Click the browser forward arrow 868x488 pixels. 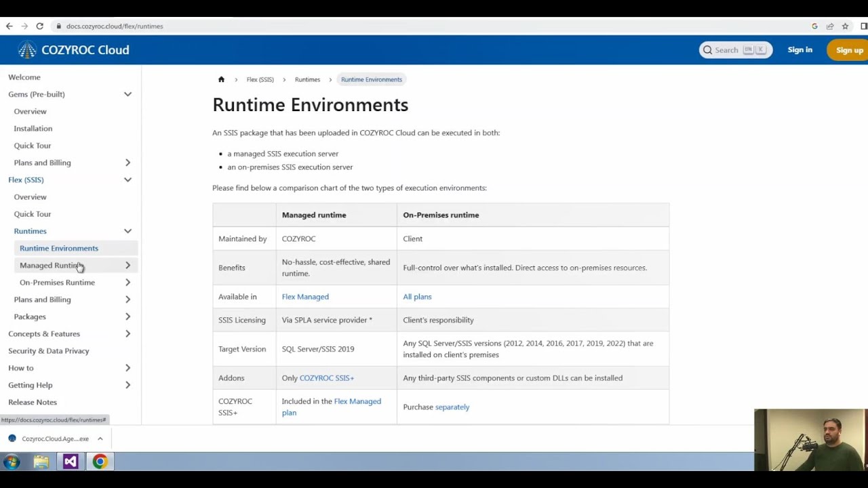click(x=24, y=26)
